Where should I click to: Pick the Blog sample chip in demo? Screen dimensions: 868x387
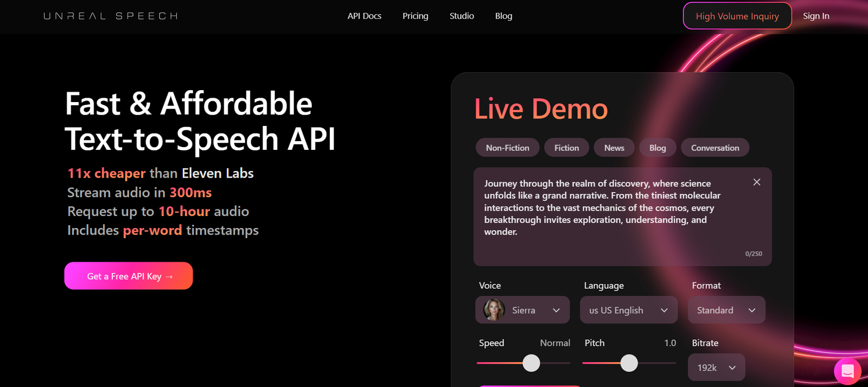tap(658, 148)
